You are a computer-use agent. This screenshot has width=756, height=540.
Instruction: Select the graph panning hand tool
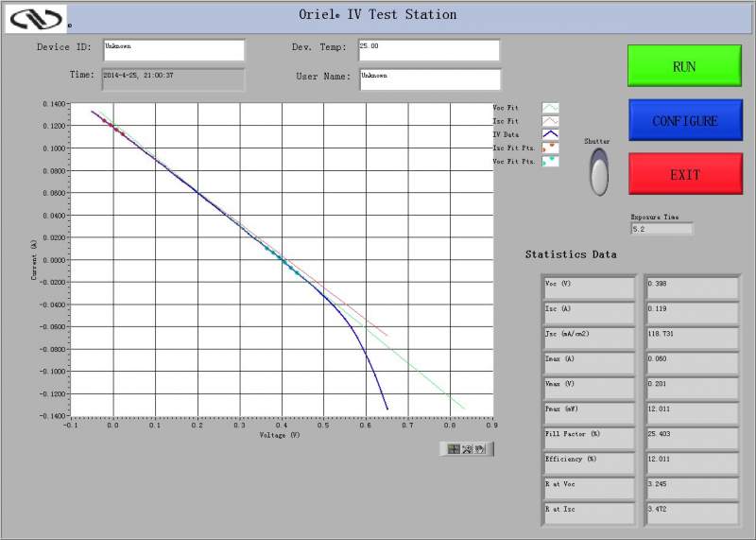click(x=480, y=449)
